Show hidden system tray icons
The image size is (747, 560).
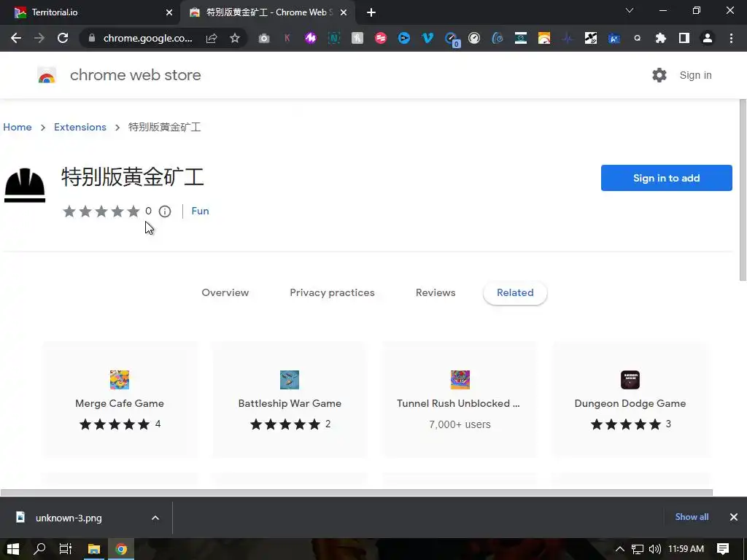pos(620,549)
